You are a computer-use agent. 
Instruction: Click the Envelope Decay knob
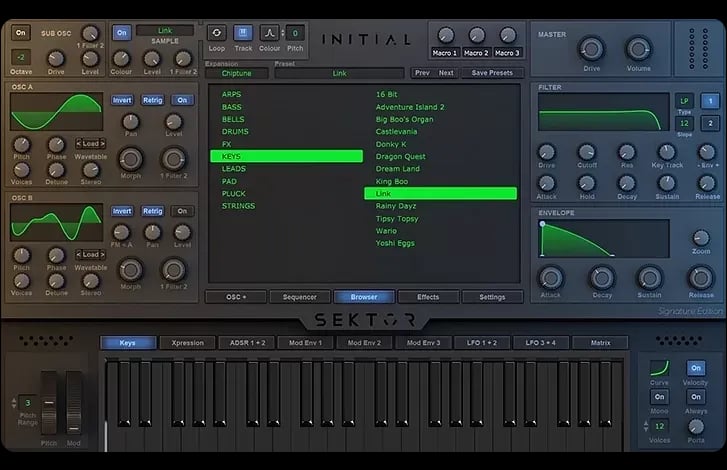[602, 278]
